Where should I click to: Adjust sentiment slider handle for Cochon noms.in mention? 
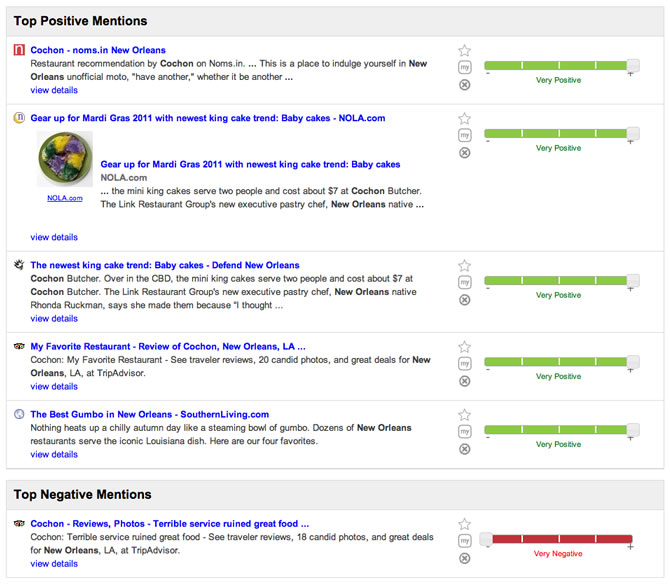coord(633,65)
